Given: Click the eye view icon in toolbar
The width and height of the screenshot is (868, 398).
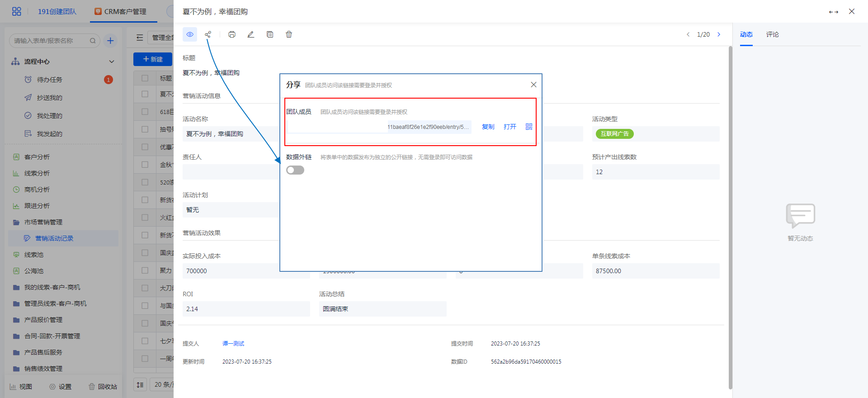Looking at the screenshot, I should coord(190,34).
